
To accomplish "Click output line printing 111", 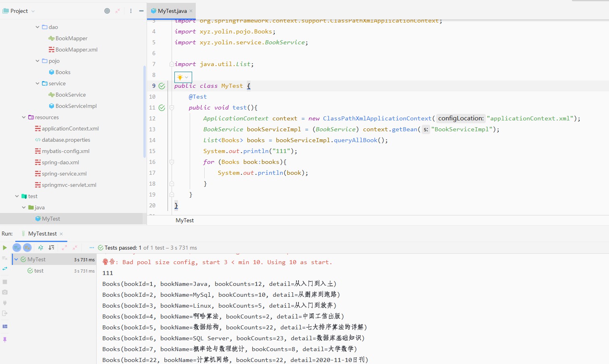I will pyautogui.click(x=108, y=273).
